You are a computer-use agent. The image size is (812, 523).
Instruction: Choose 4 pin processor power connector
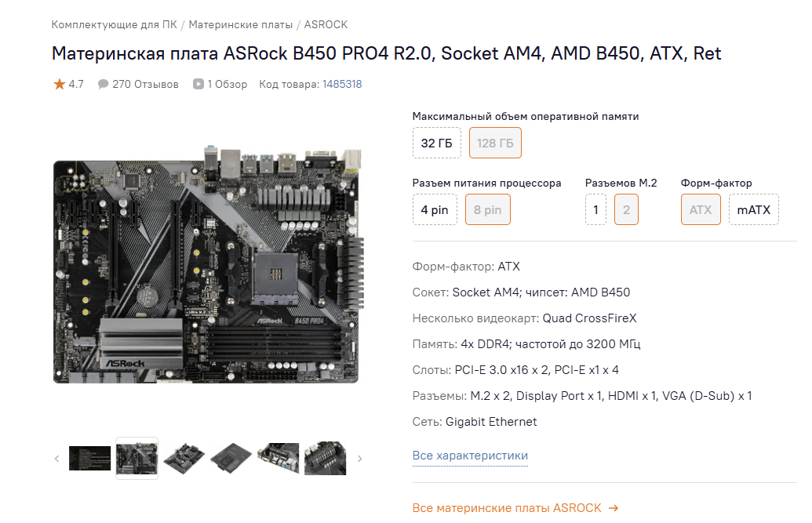point(435,209)
